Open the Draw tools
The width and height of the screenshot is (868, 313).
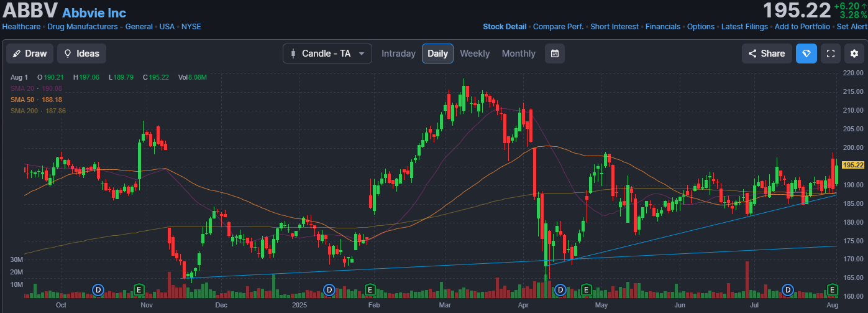pos(30,54)
